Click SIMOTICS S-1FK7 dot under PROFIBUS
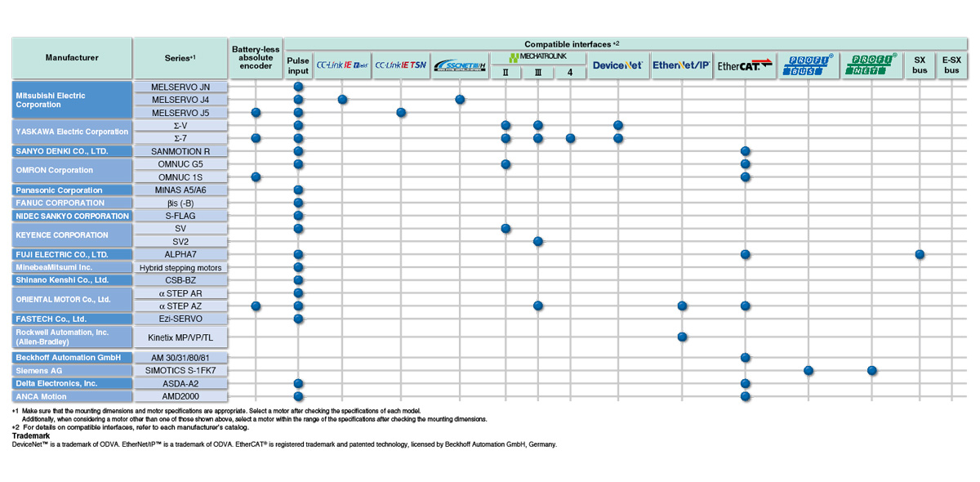980x482 pixels. [x=808, y=370]
